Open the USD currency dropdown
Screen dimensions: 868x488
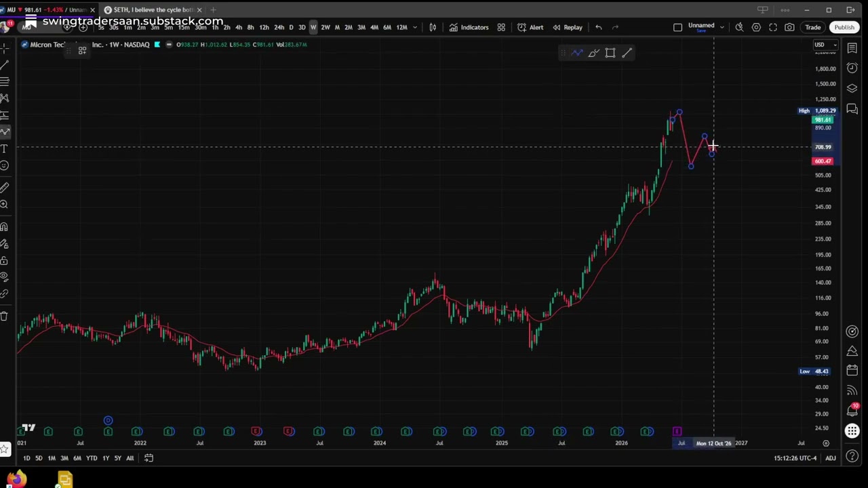(x=825, y=45)
